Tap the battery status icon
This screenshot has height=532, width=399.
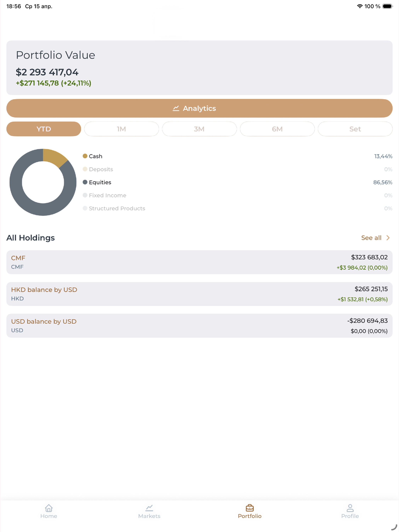pyautogui.click(x=387, y=6)
